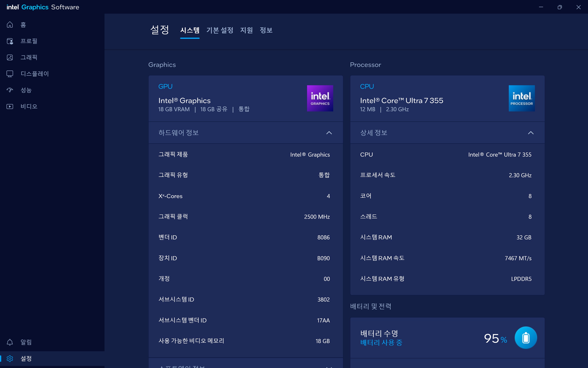Collapse the 하드웨어 정보 section chevron

click(x=329, y=133)
